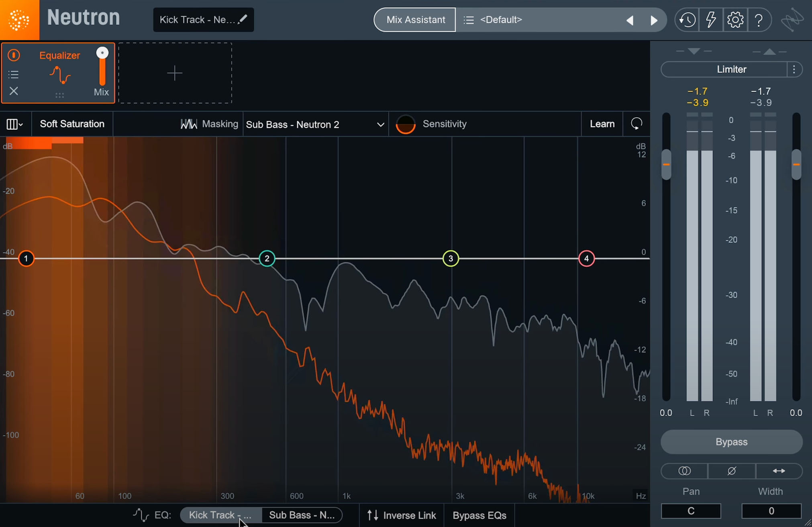Open Equalizer module preset list icon
The height and width of the screenshot is (527, 812).
tap(13, 74)
